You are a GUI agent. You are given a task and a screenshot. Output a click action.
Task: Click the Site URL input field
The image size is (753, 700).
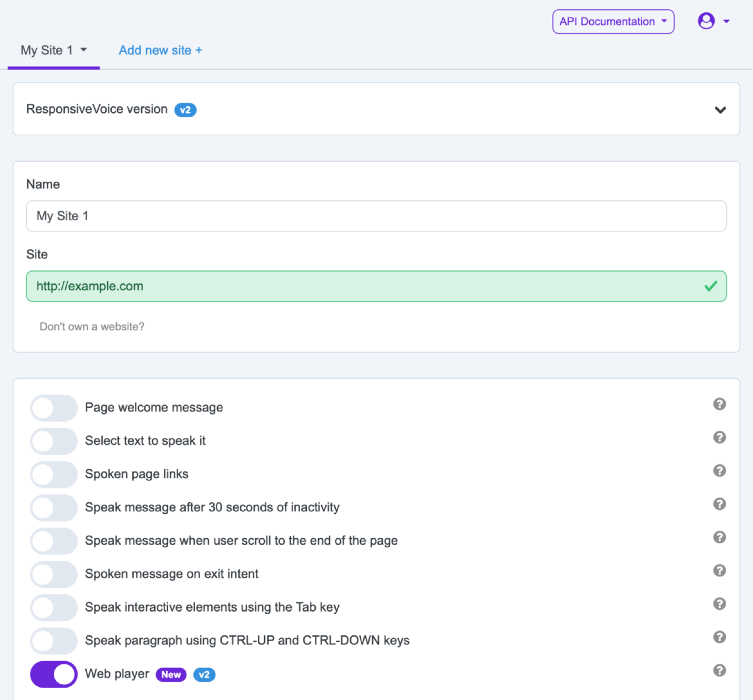pos(376,286)
